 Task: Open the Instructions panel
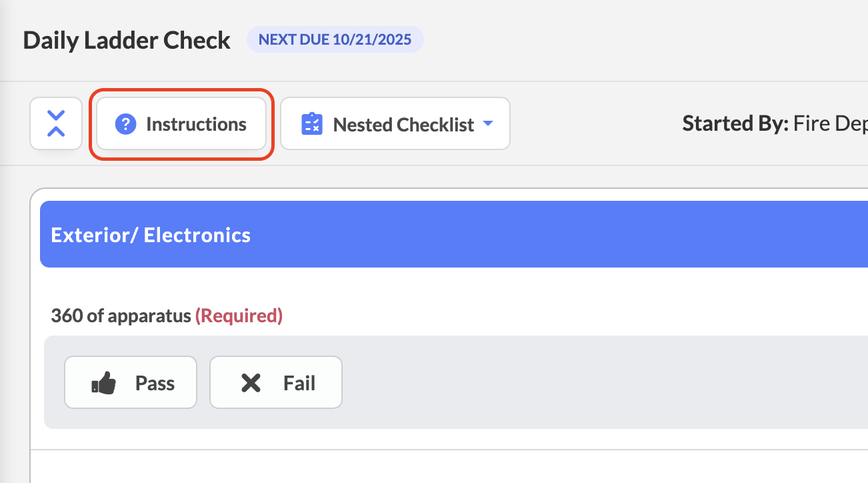pyautogui.click(x=181, y=124)
